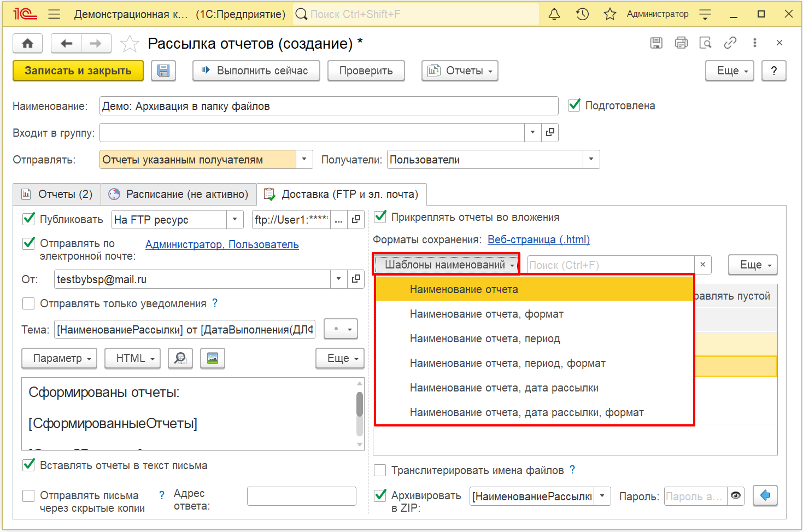Open the FTP address ellipsis button
Viewport: 803px width, 532px height.
coord(339,220)
